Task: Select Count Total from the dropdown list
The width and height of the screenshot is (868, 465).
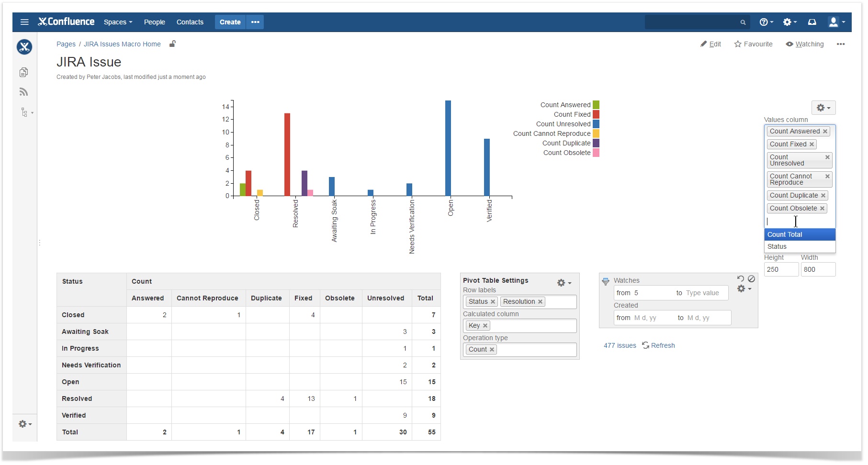Action: (800, 234)
